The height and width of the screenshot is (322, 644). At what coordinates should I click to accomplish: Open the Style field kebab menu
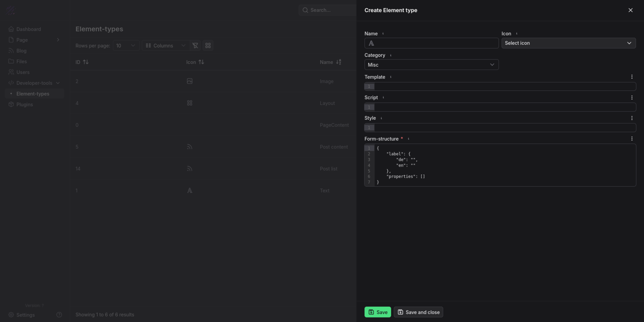click(x=632, y=118)
